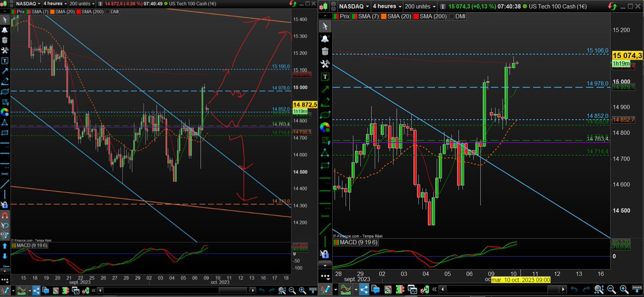The width and height of the screenshot is (644, 297).
Task: Click the padlock lock icon in left toolbar
Action: (4, 205)
